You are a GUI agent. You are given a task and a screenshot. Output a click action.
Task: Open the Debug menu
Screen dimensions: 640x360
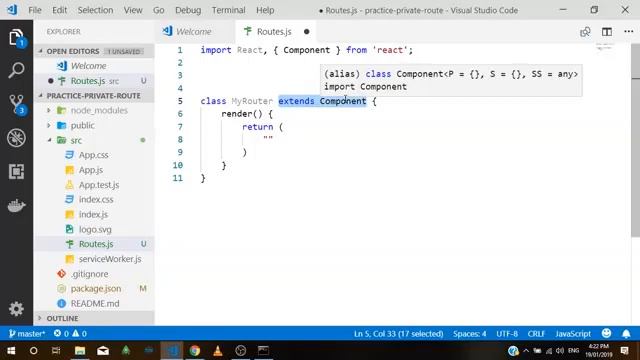point(188,10)
